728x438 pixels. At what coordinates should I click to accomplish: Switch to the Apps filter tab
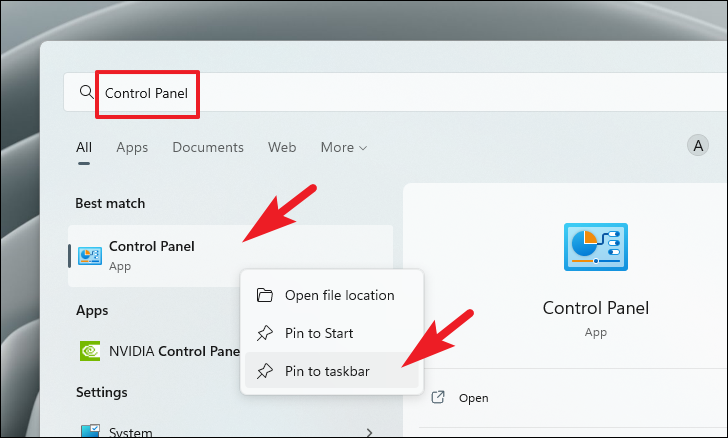click(132, 147)
